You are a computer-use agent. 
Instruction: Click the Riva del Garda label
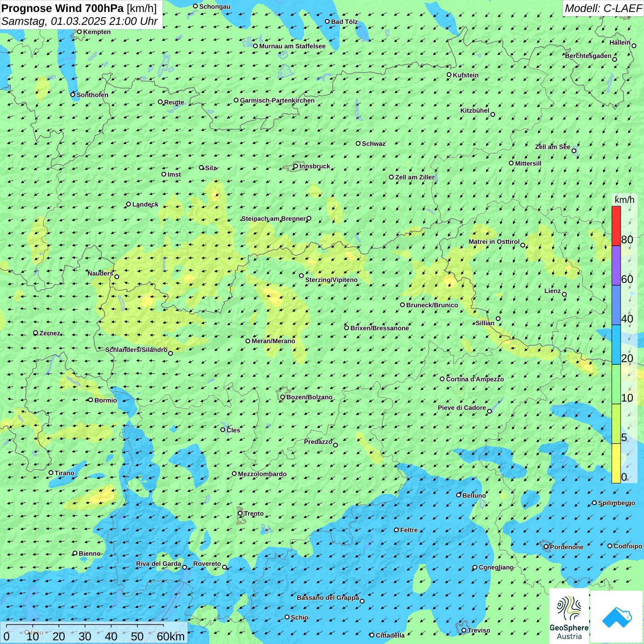[x=159, y=563]
